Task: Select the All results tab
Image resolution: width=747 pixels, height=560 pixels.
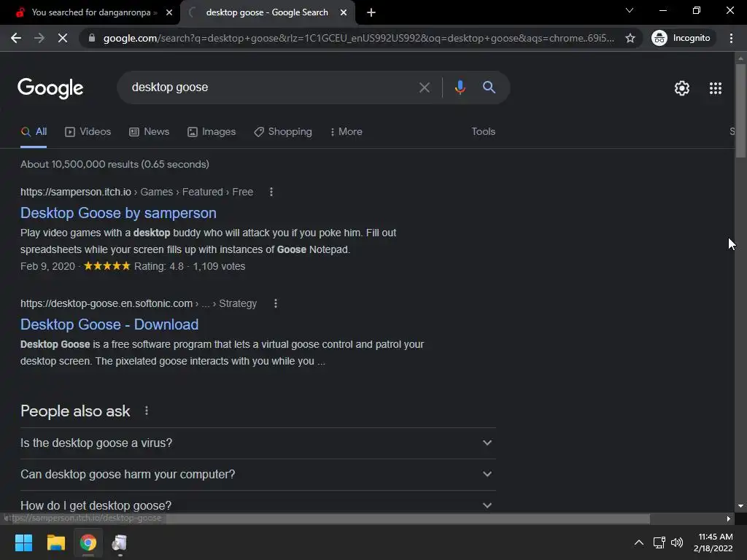Action: click(x=34, y=132)
